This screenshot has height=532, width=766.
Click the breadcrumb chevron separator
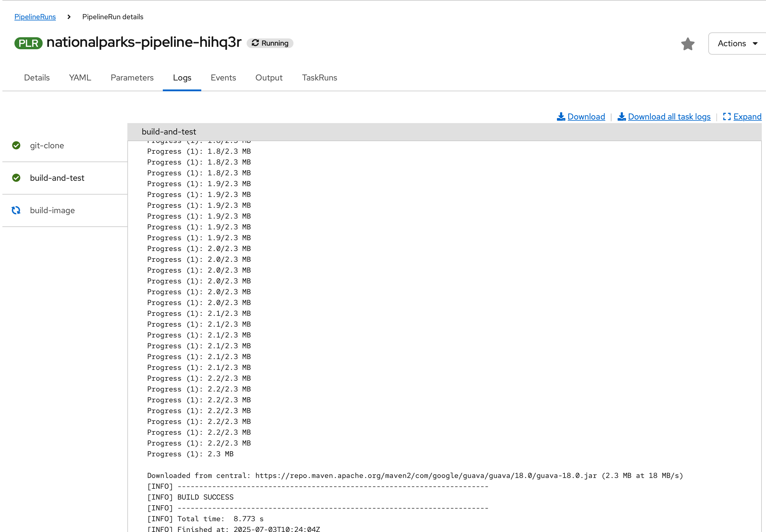[69, 17]
